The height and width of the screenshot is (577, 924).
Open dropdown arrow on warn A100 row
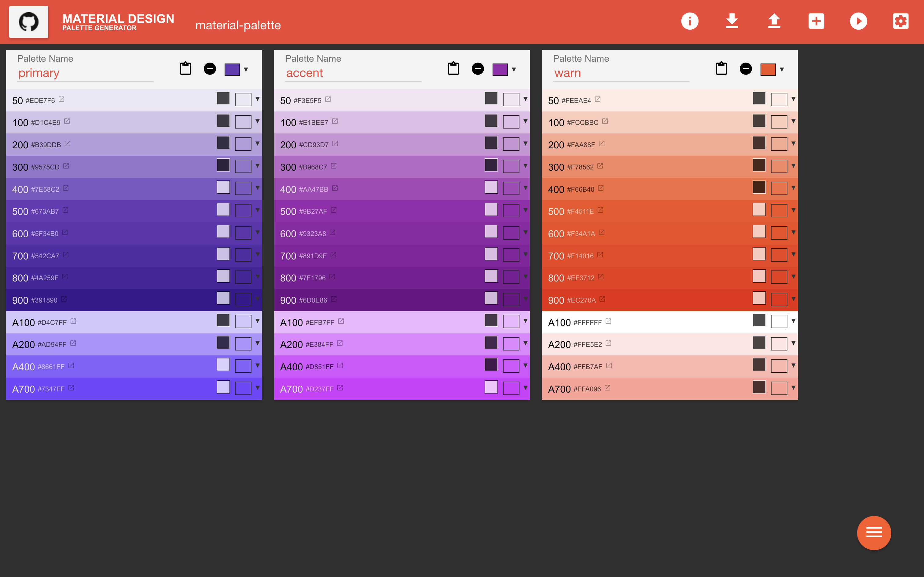pos(794,321)
